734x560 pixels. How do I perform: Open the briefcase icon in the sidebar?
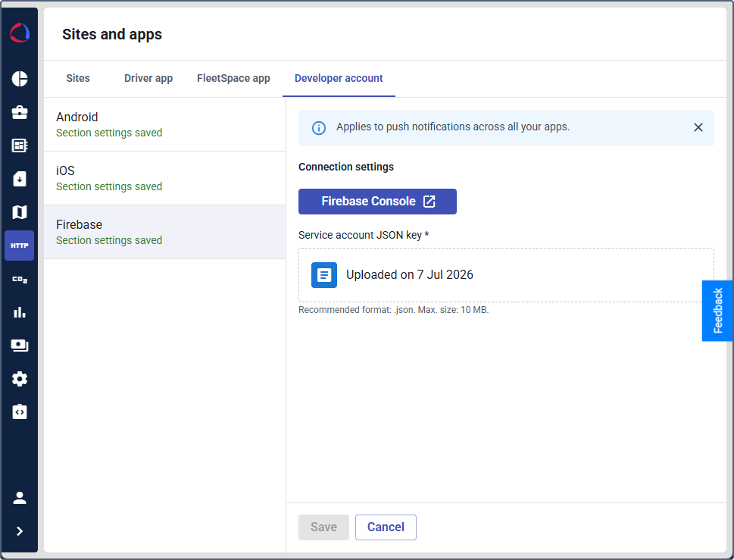click(20, 112)
